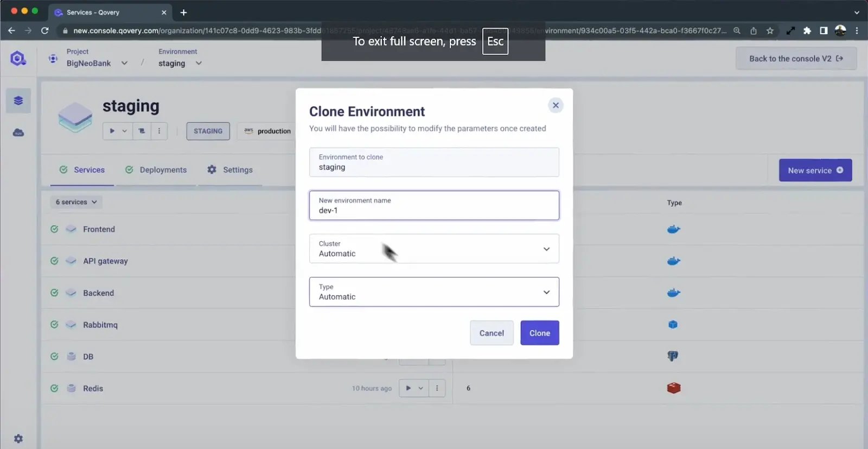
Task: Reload the browser page
Action: 45,30
